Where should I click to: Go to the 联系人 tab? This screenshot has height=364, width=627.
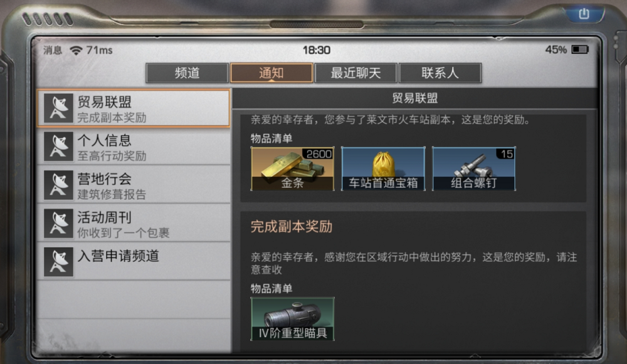click(440, 73)
